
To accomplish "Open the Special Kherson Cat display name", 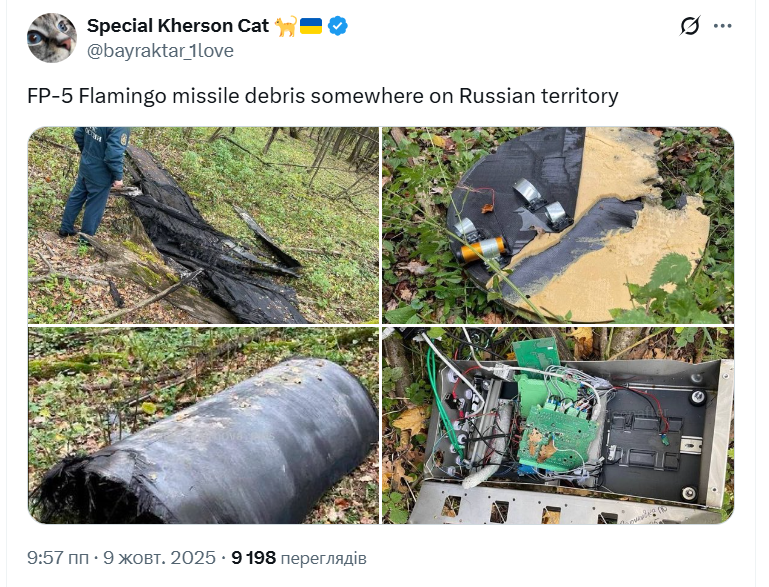I will pyautogui.click(x=178, y=26).
